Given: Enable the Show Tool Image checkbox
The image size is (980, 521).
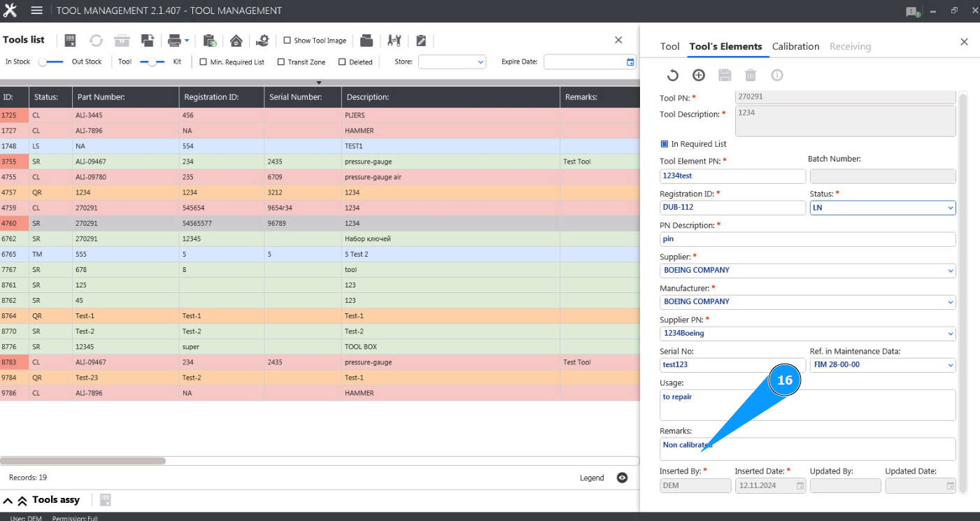Looking at the screenshot, I should click(x=287, y=41).
